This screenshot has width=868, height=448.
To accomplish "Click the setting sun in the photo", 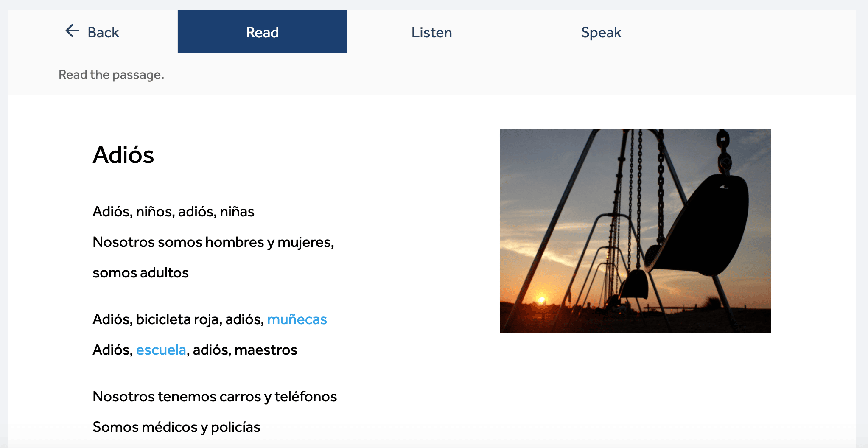I will click(x=541, y=300).
